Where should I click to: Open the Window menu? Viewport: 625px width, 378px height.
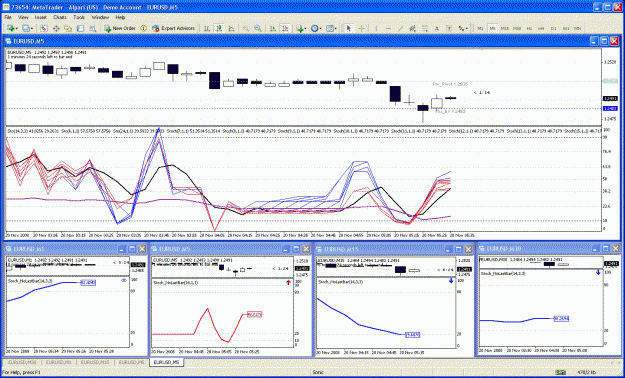tap(100, 18)
